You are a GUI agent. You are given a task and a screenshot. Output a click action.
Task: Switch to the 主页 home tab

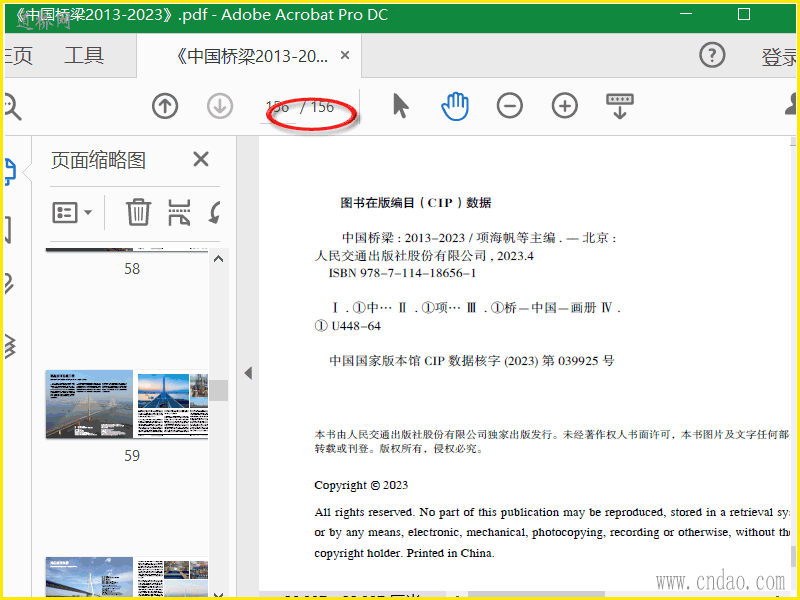pos(19,56)
